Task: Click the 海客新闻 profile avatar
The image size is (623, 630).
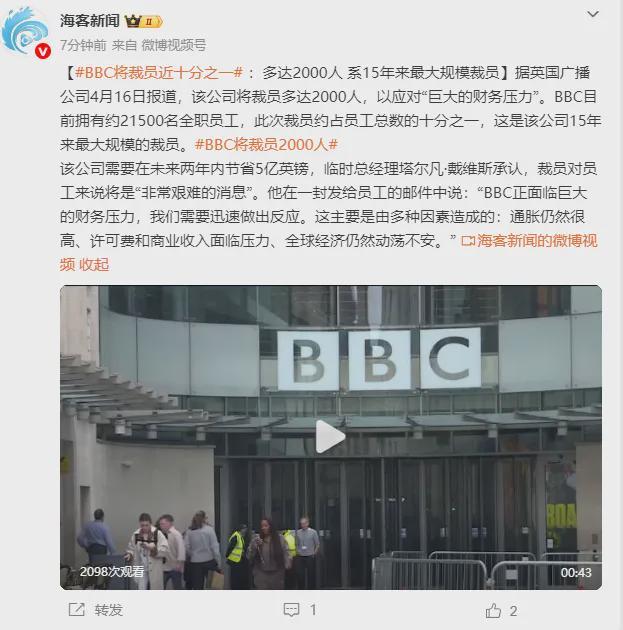Action: coord(25,32)
